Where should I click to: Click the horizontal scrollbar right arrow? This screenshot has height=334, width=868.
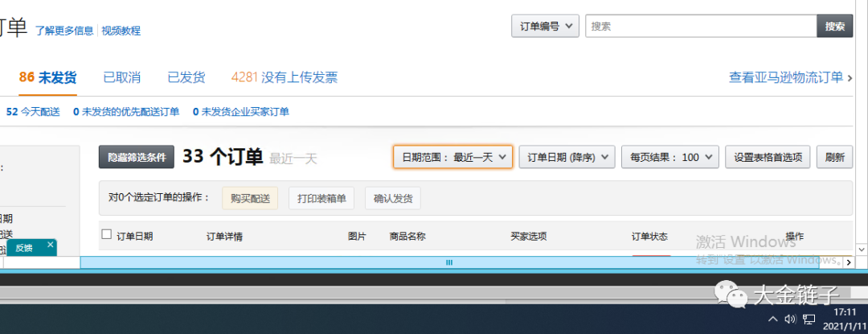(848, 262)
